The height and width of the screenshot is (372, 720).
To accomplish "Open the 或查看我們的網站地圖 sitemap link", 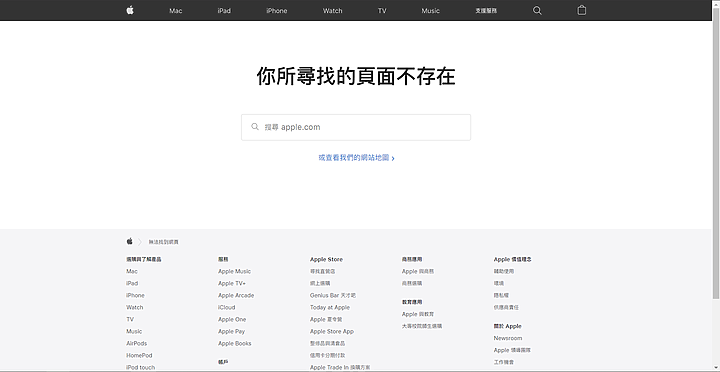I will (356, 158).
